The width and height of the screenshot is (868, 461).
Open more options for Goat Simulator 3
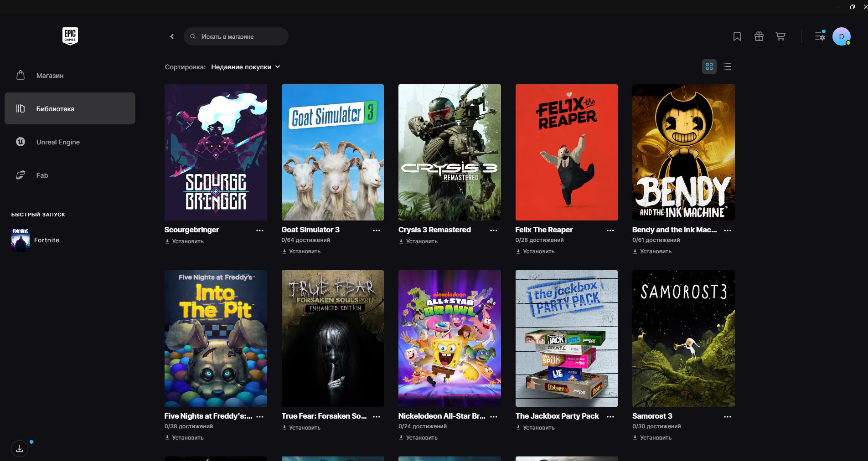point(377,230)
